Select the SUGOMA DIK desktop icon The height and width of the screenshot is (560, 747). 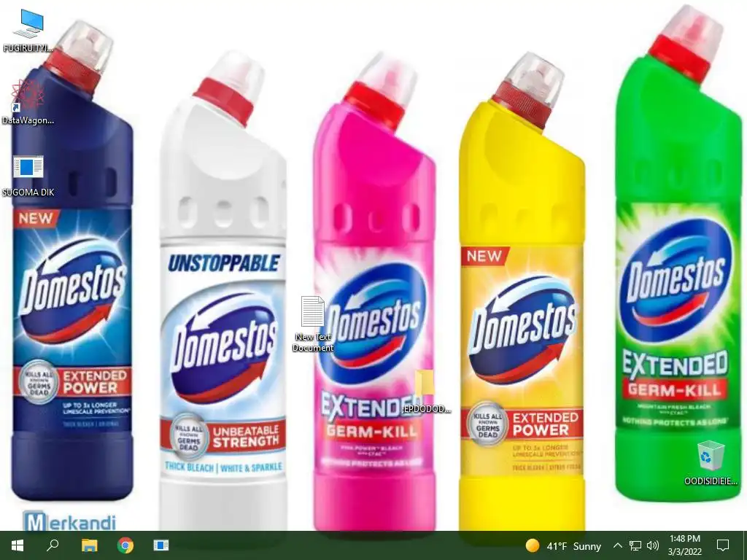(x=28, y=167)
